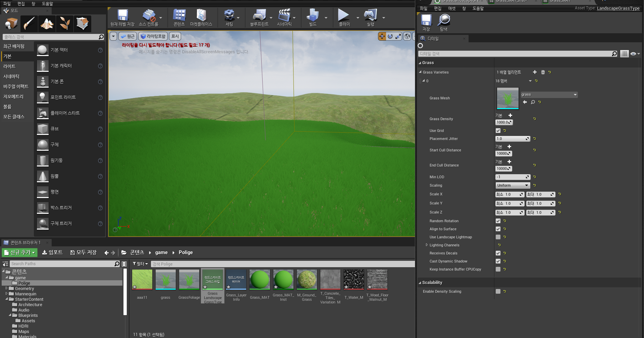
Task: Enable Use Landscape Lightmap checkbox
Action: (x=498, y=237)
